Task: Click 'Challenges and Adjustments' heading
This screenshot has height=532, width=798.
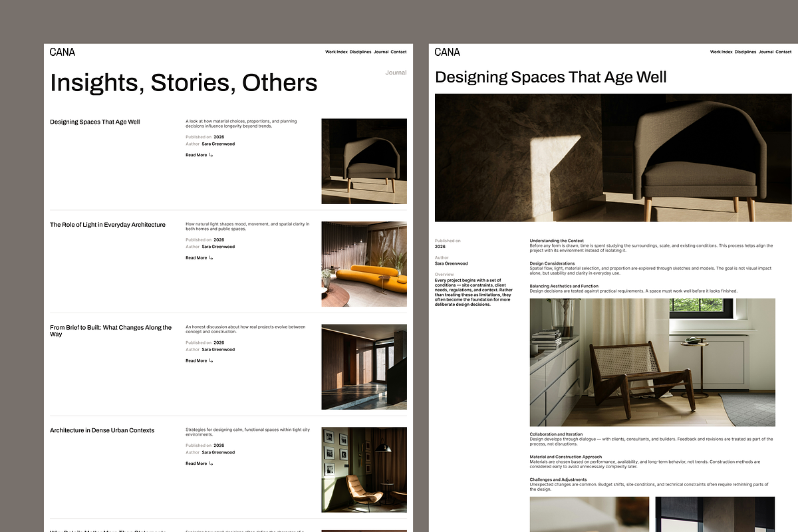Action: tap(558, 479)
